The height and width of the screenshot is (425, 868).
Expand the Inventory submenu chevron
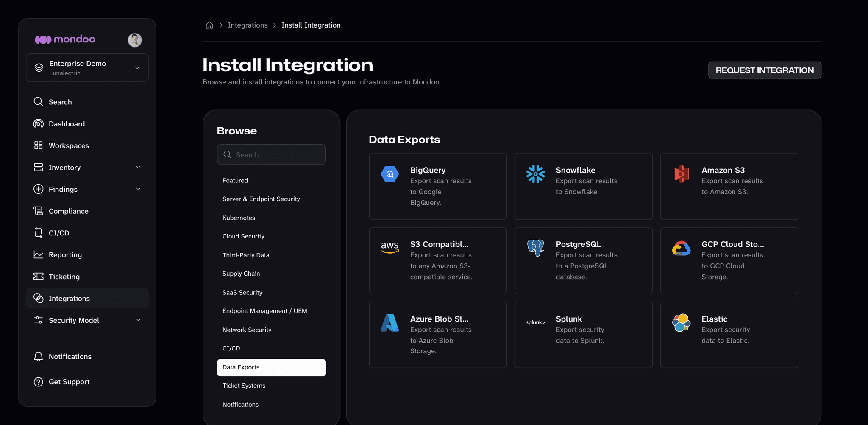point(138,167)
